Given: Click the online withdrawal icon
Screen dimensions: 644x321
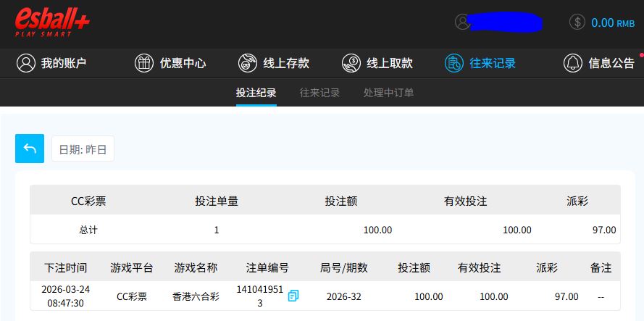Looking at the screenshot, I should (351, 63).
